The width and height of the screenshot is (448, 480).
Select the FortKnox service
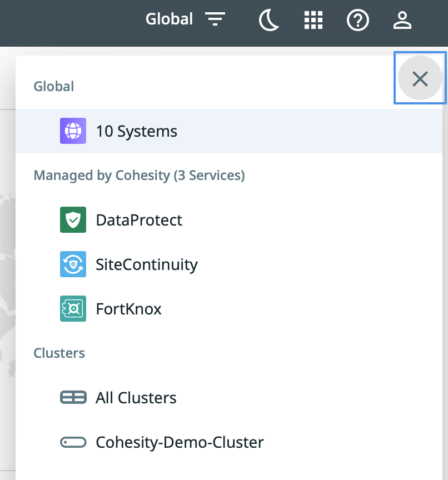tap(129, 309)
